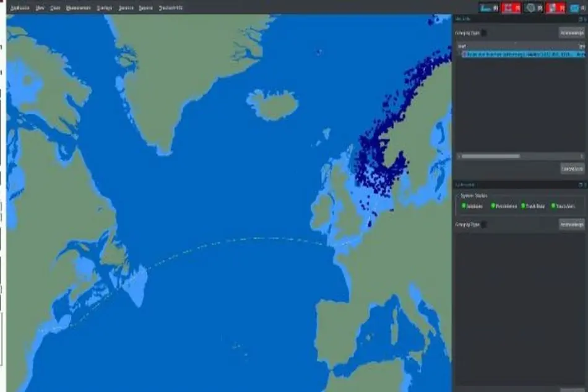Screen dimensions: 588x392
Task: Click the Persistence green status indicator
Action: pos(493,206)
